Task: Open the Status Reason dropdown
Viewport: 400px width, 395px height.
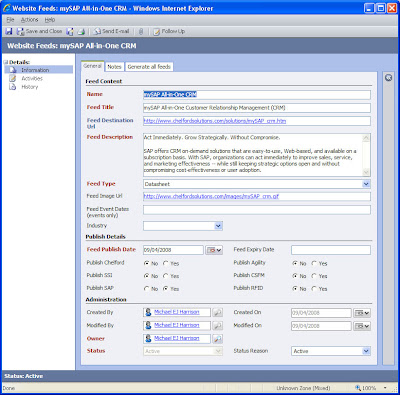Action: point(366,351)
